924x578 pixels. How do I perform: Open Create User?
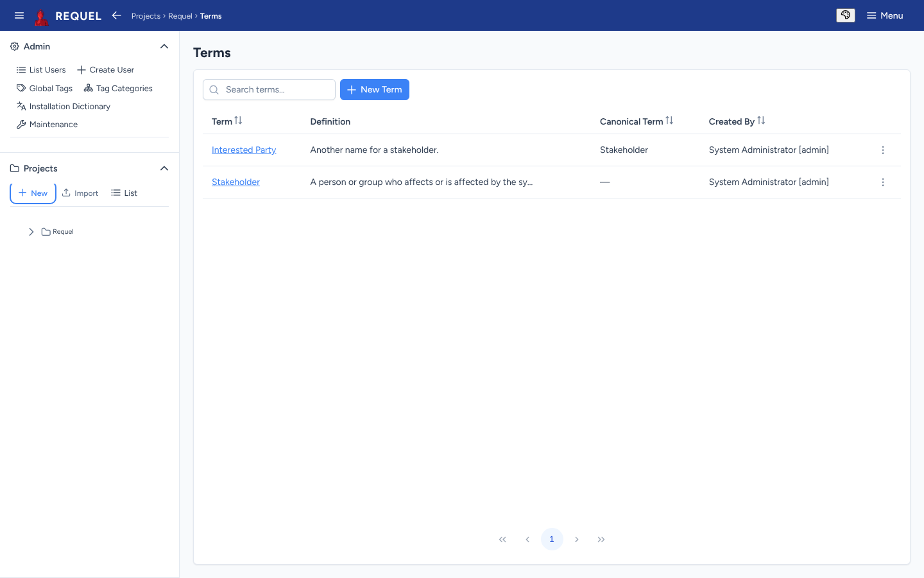click(106, 70)
